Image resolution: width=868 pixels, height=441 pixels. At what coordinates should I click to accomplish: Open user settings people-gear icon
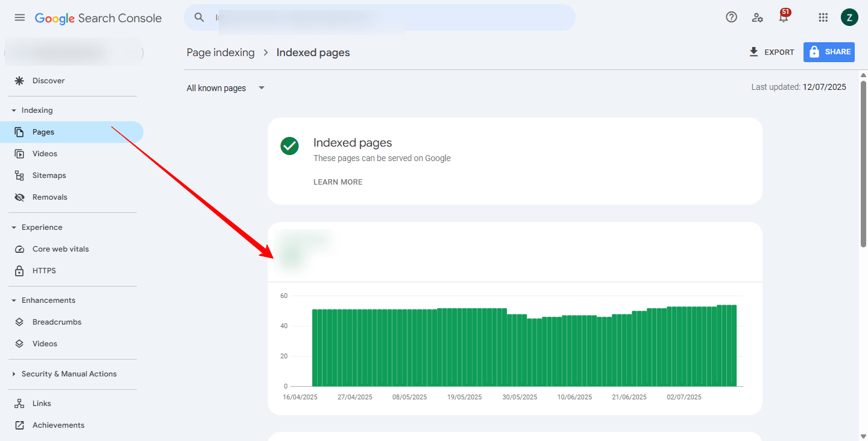(758, 17)
